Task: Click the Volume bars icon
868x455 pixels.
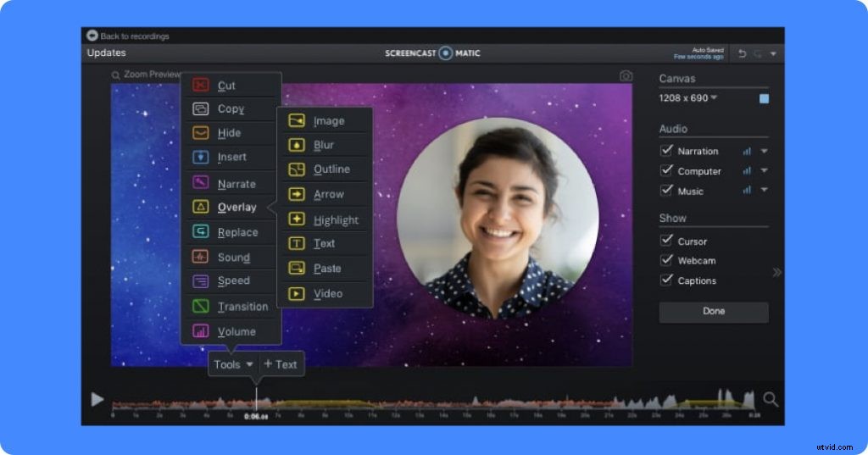Action: pyautogui.click(x=200, y=331)
